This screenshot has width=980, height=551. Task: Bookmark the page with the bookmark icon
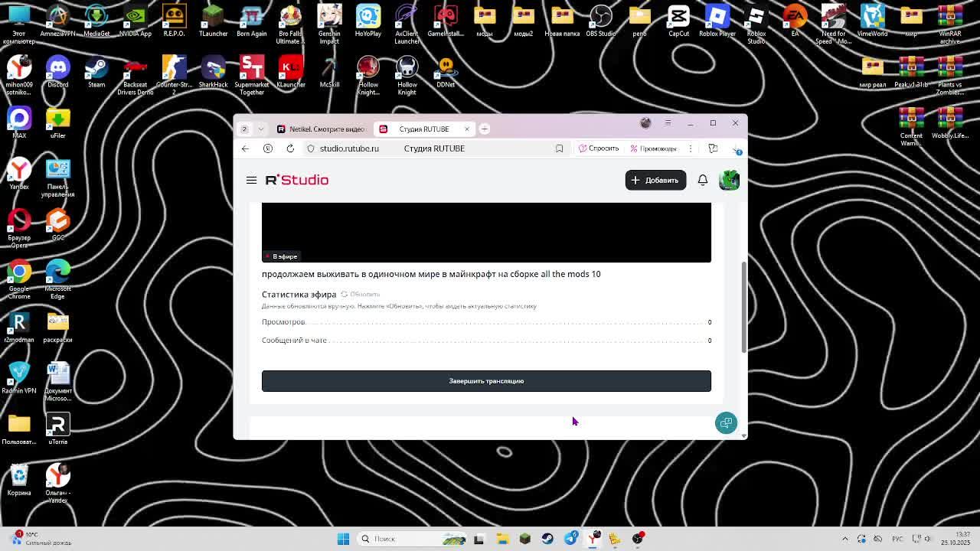[x=559, y=148]
